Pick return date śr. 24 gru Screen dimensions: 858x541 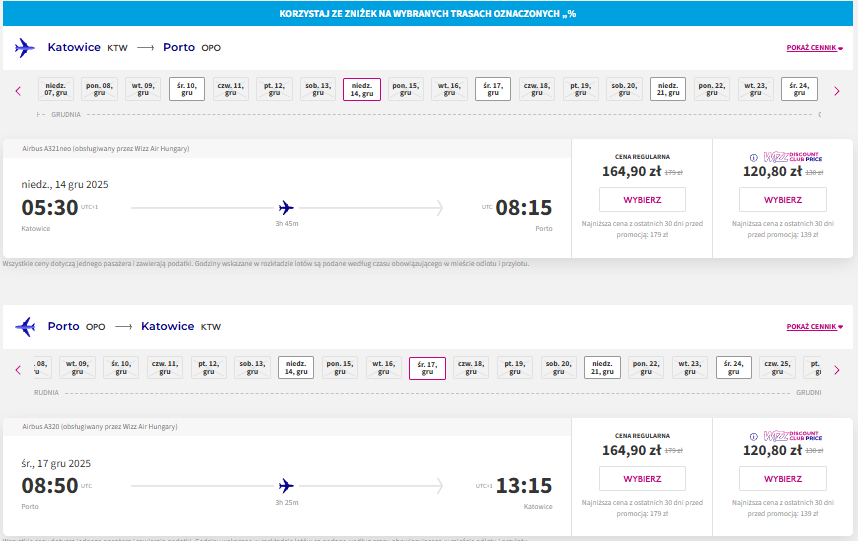coord(733,368)
